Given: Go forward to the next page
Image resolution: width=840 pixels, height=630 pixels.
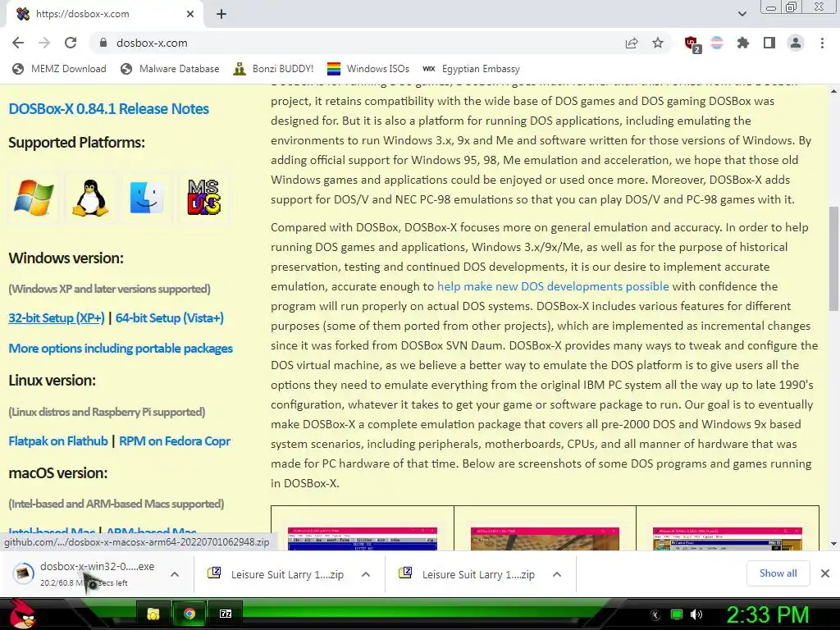Looking at the screenshot, I should (x=44, y=43).
